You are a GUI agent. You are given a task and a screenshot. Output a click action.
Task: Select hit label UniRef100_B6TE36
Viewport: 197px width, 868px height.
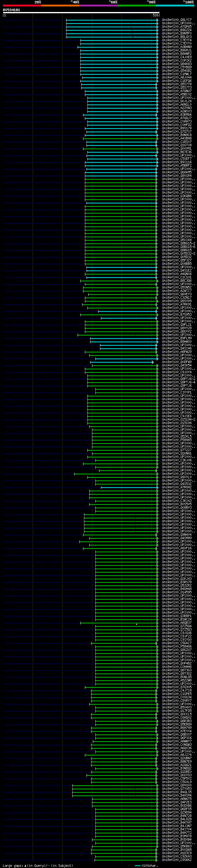click(x=177, y=152)
